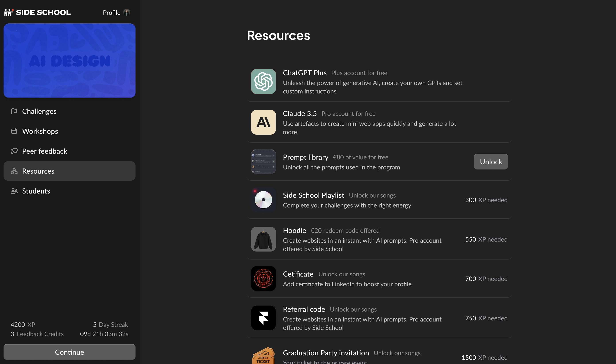Screen dimensions: 616x364
Task: Click the Prompt library thumbnail
Action: coord(263,162)
